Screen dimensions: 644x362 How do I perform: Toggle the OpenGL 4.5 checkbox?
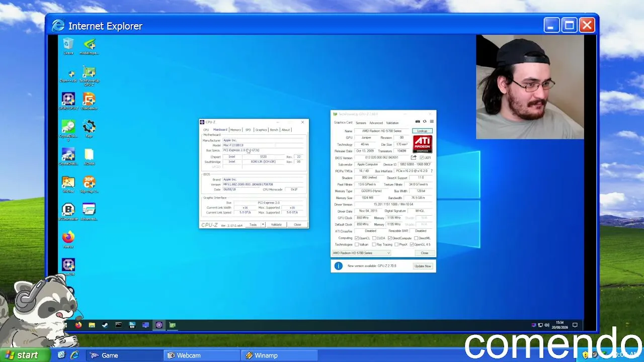point(412,244)
